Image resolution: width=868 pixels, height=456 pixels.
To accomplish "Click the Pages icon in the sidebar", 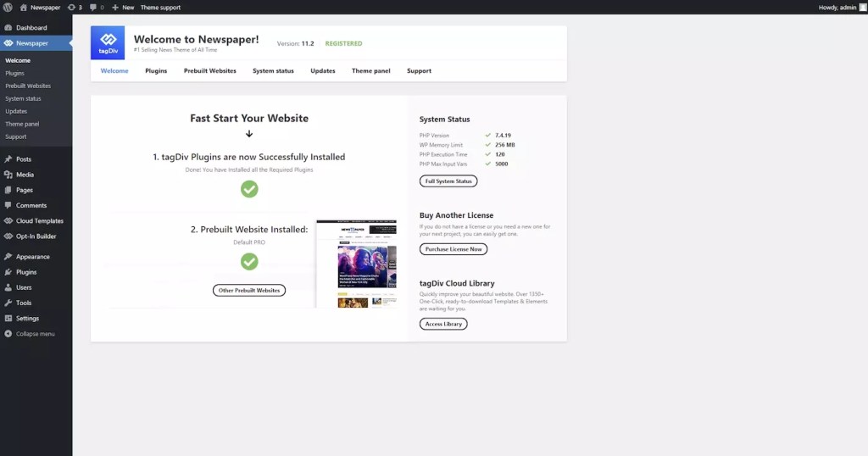I will [8, 190].
